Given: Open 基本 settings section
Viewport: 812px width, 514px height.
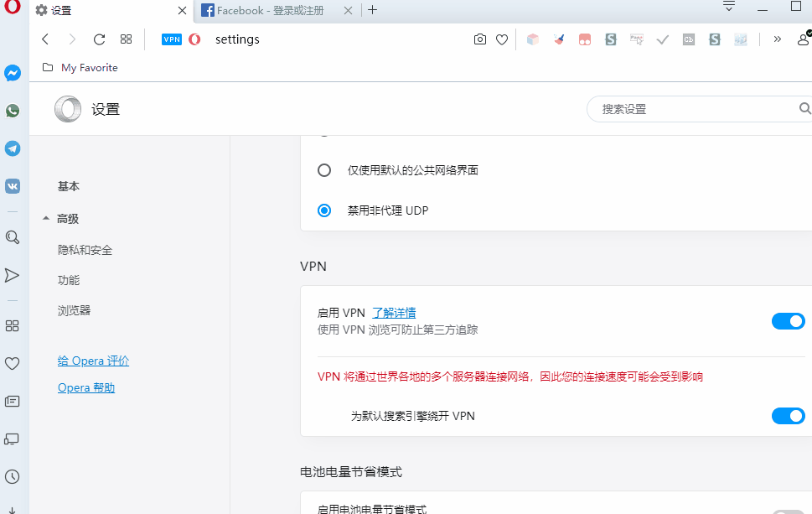Looking at the screenshot, I should coord(69,186).
